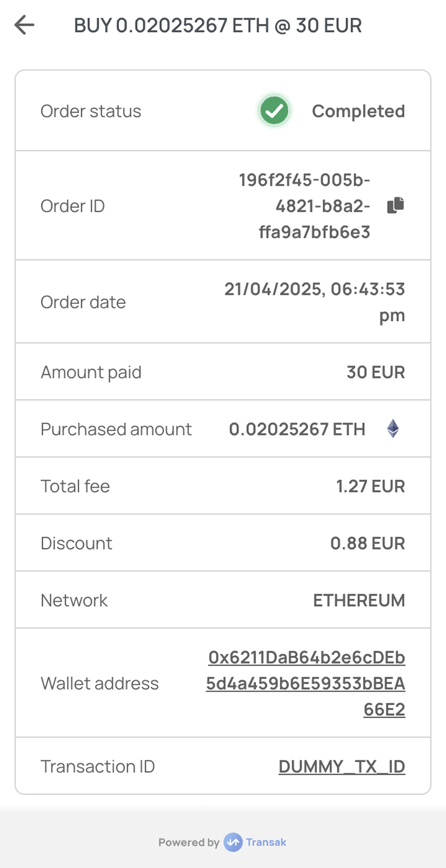Click the page title BUY heading
446x868 pixels.
[218, 26]
